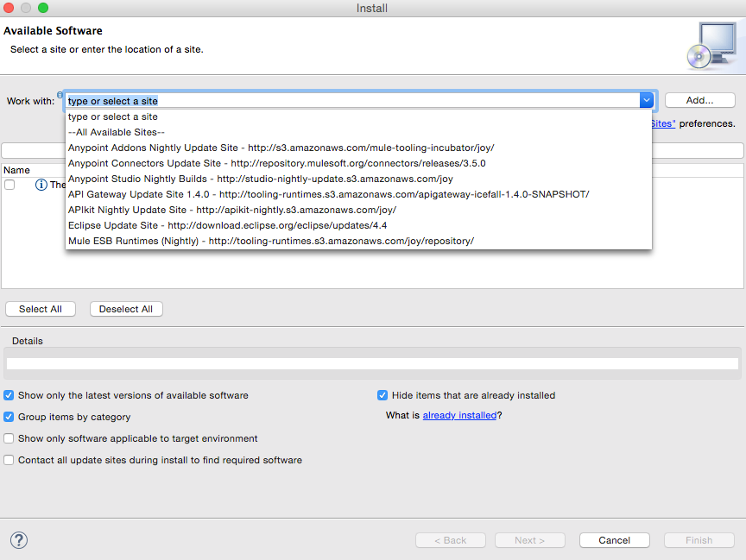Click the small info decorator beside Work with
Viewport: 746px width, 560px height.
[x=60, y=95]
